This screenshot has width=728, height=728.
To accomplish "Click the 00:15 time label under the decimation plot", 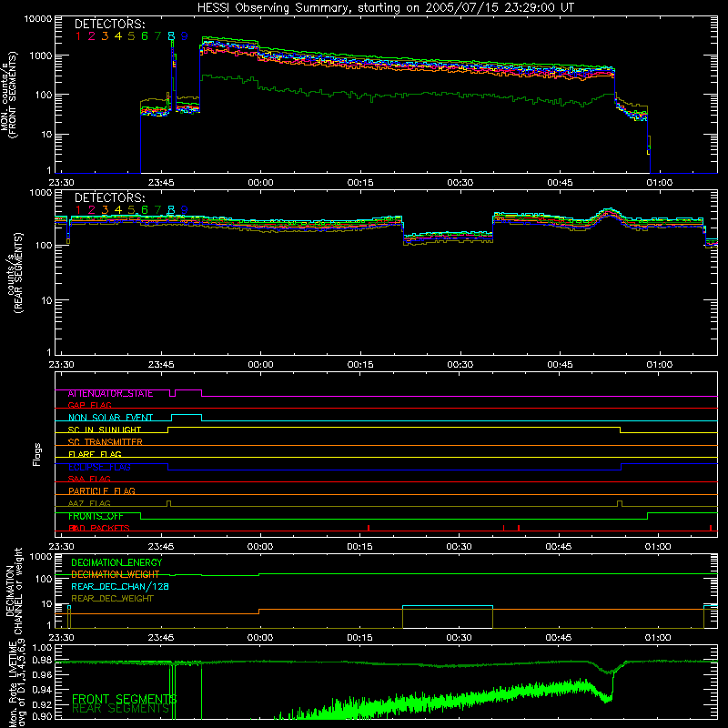I will click(359, 638).
